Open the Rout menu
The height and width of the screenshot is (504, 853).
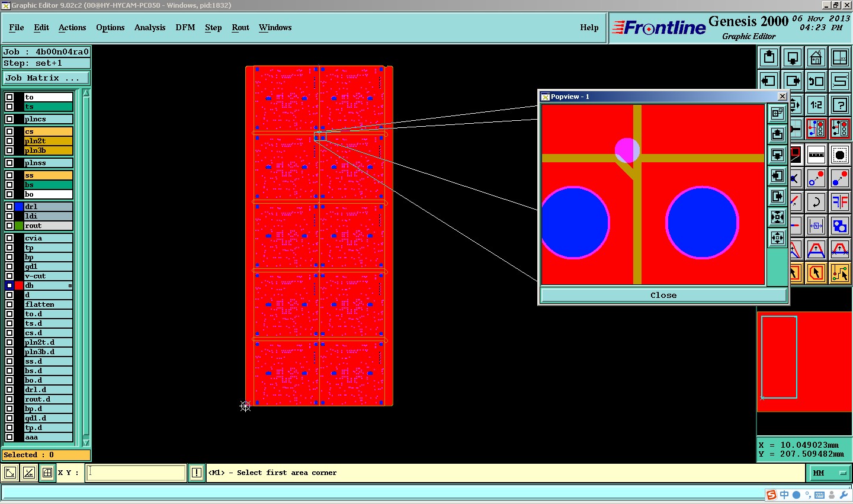240,27
